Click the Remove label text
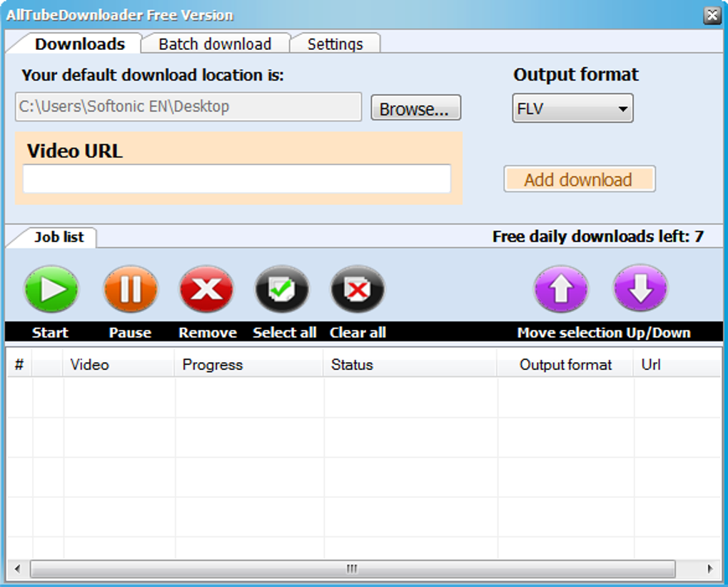 click(x=208, y=333)
